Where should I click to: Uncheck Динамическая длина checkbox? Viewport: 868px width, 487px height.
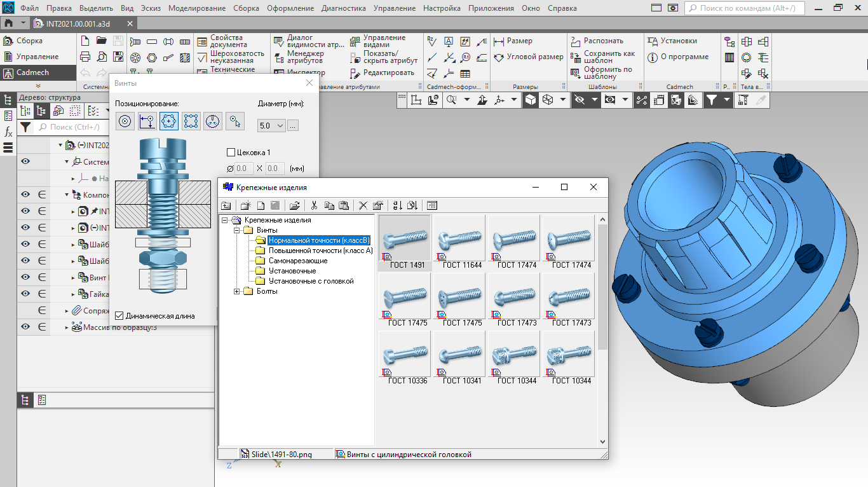click(x=119, y=315)
